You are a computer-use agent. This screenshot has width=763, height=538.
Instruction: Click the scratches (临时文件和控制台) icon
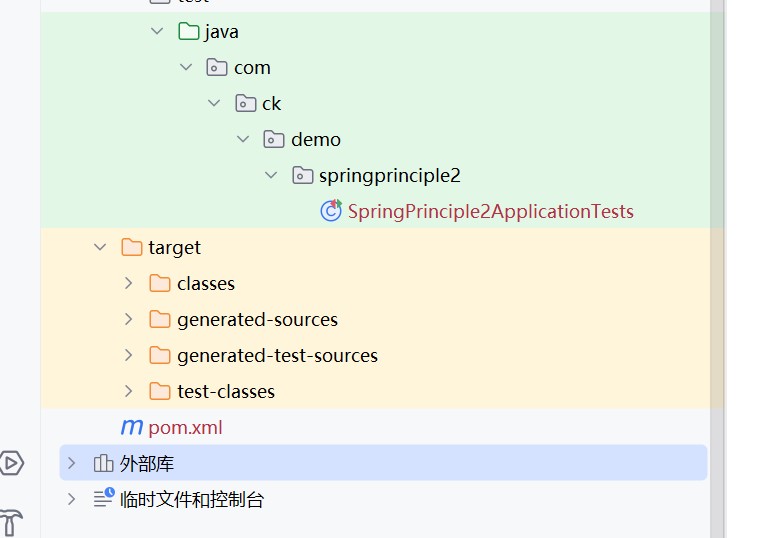point(103,498)
